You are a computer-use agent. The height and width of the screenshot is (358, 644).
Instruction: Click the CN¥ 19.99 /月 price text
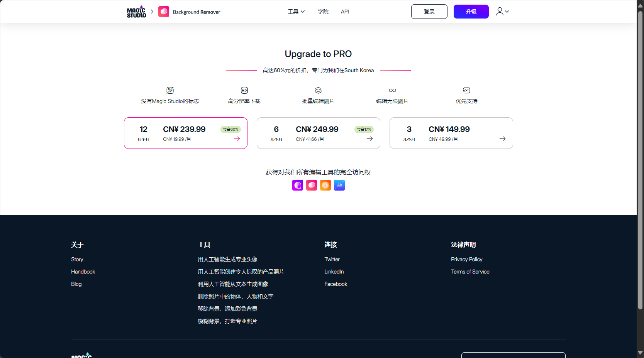coord(177,139)
